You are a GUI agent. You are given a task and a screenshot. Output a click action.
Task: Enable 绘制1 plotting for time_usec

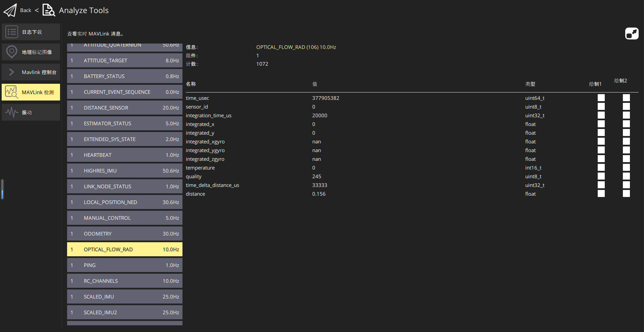[601, 97]
